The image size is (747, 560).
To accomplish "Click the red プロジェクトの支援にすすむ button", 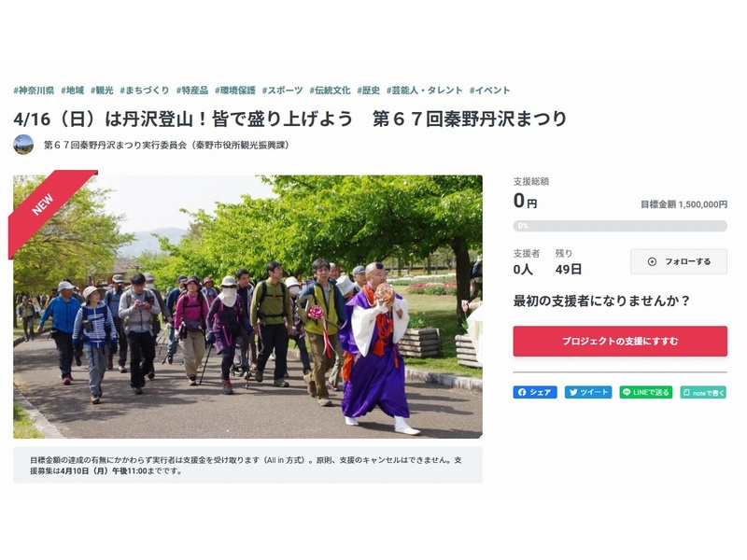I will point(620,341).
